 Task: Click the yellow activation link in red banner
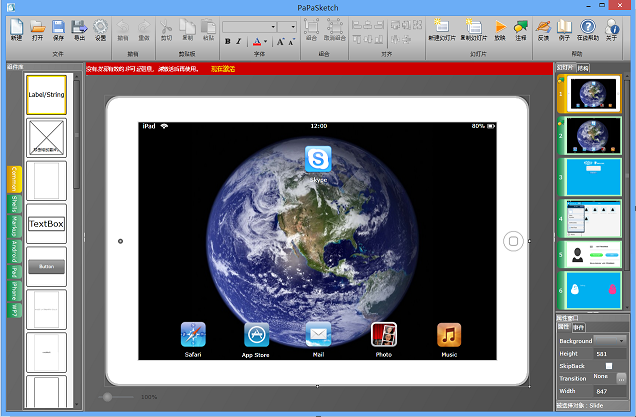click(x=223, y=69)
